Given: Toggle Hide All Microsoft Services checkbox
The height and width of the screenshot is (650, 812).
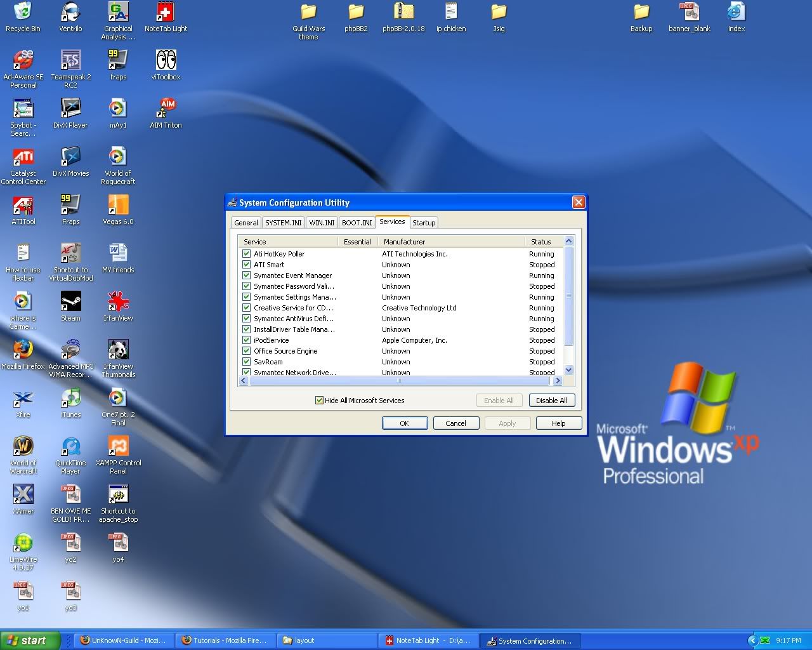Looking at the screenshot, I should 319,401.
